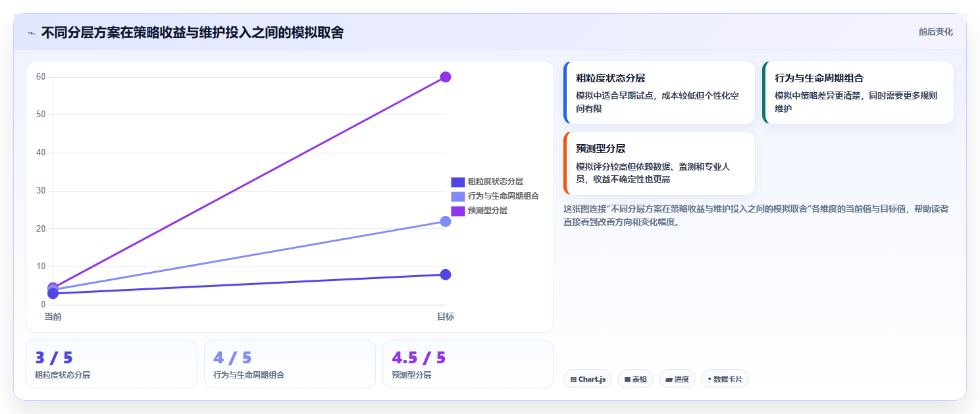Click the Chart.js tag icon
This screenshot has height=414, width=980.
coord(573,380)
